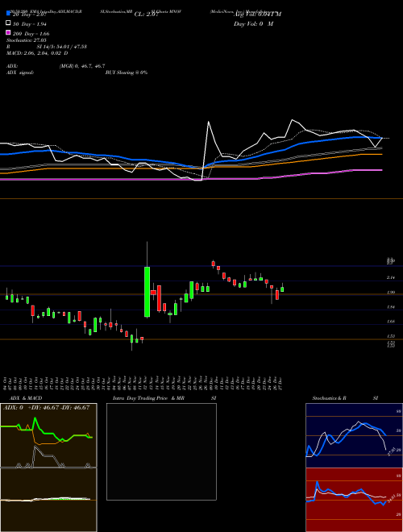Click the 'SI 14/3: 34.01 / 47.53' value
This screenshot has width=403, height=532.
point(62,47)
